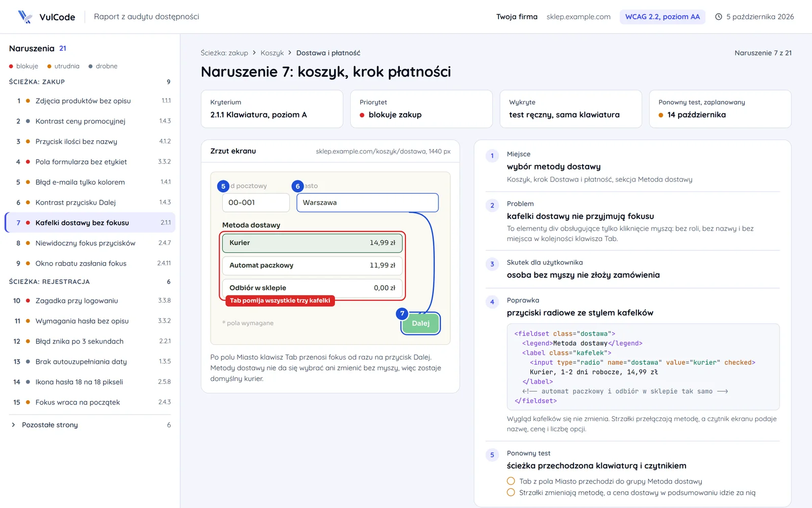Image resolution: width=812 pixels, height=508 pixels.
Task: Click the ŚCIEŻKA: ZAKUP group header
Action: 90,82
